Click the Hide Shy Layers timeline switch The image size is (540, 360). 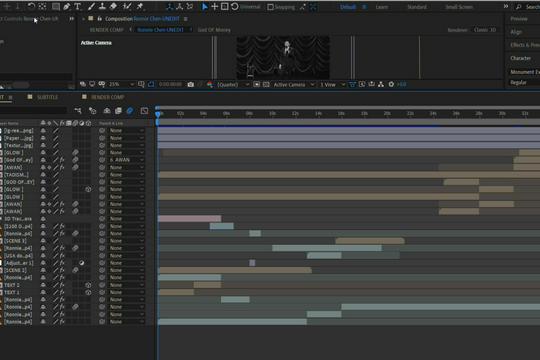[107, 111]
